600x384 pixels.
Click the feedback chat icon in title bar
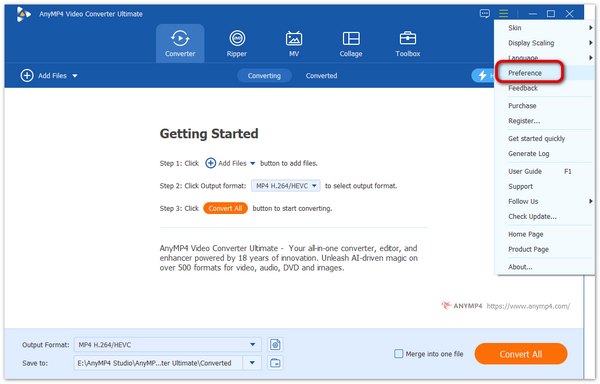[x=485, y=14]
